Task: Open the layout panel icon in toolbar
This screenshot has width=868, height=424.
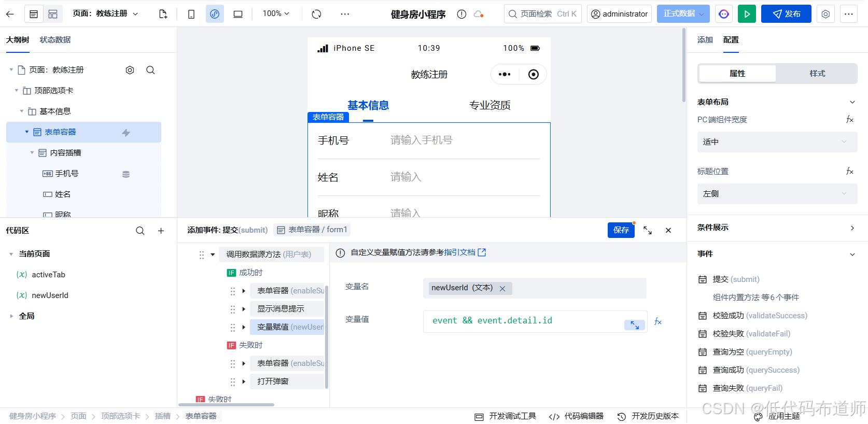Action: [x=53, y=14]
